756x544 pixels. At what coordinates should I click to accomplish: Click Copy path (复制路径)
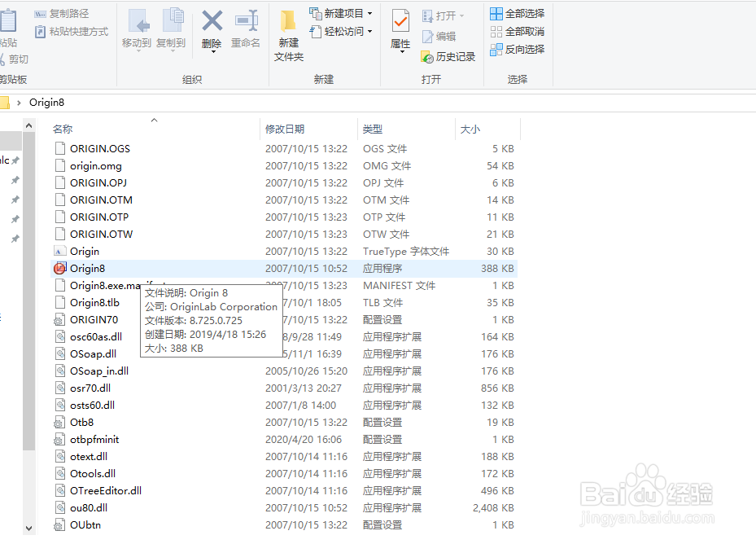pos(62,14)
